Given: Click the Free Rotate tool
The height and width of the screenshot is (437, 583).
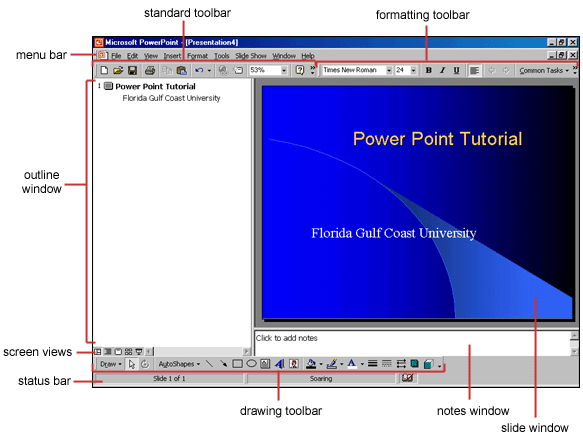Looking at the screenshot, I should pos(145,364).
